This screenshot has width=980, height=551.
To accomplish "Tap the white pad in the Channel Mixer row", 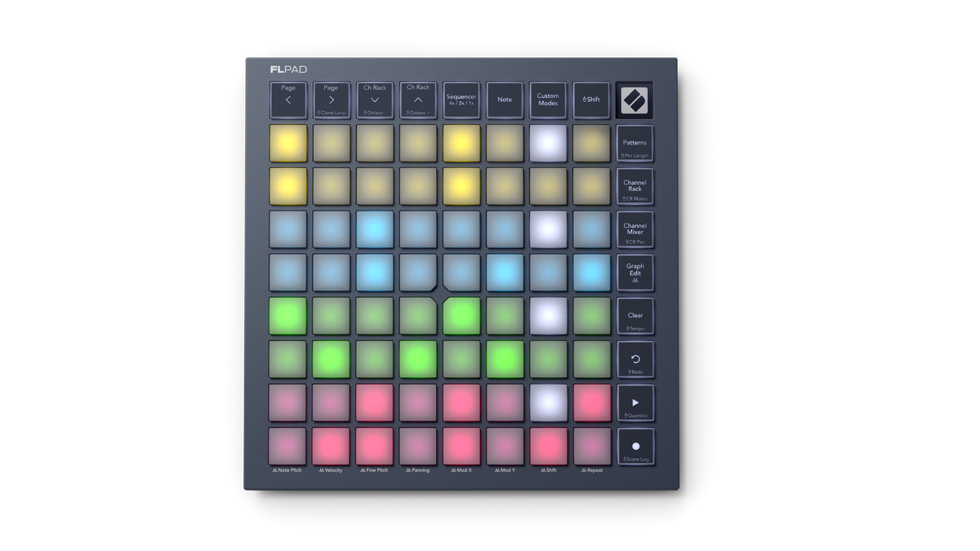I will [548, 229].
